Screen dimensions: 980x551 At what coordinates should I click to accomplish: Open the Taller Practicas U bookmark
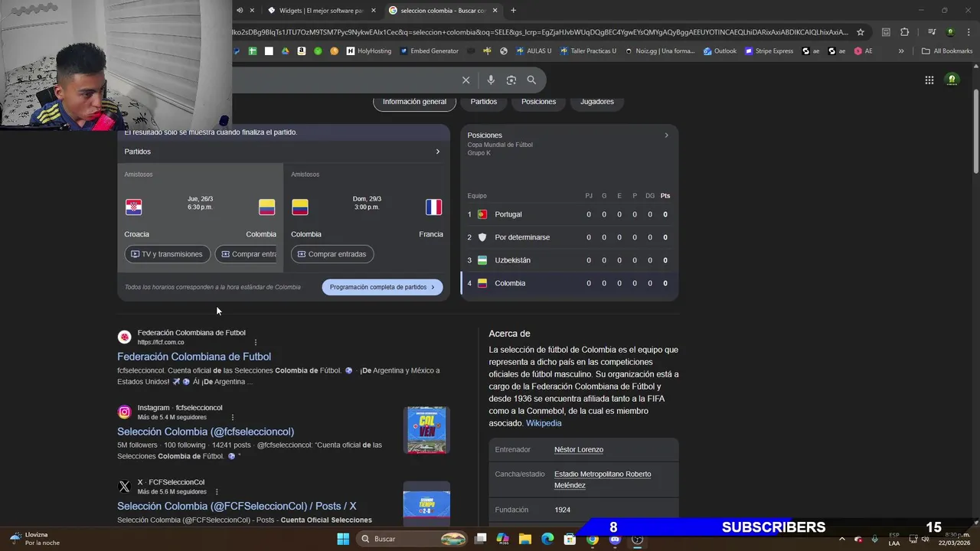point(588,51)
